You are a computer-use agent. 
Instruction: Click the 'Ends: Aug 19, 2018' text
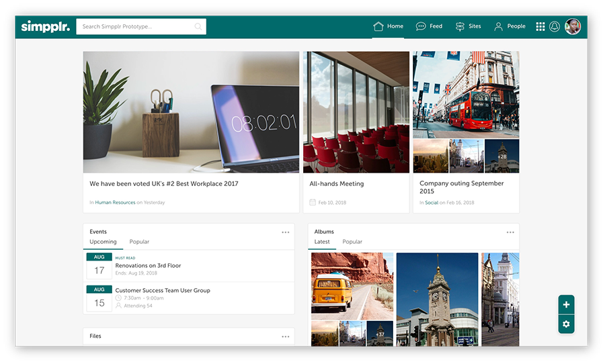(136, 273)
